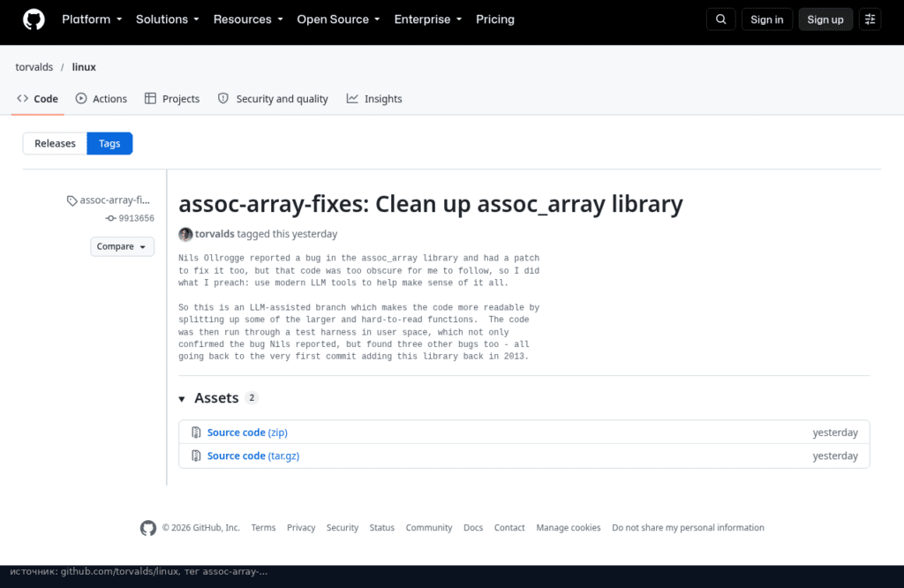The width and height of the screenshot is (904, 588).
Task: Download Source code (zip)
Action: tap(247, 433)
